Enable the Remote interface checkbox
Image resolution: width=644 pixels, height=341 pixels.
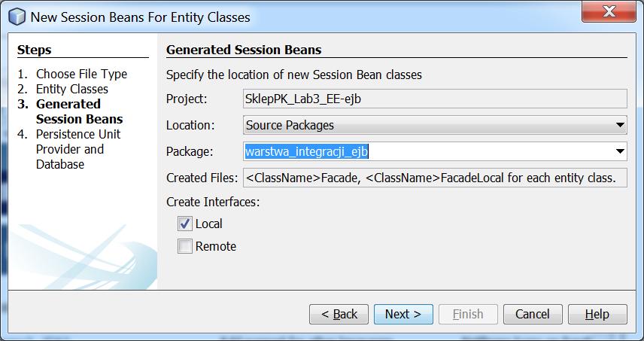coord(185,246)
